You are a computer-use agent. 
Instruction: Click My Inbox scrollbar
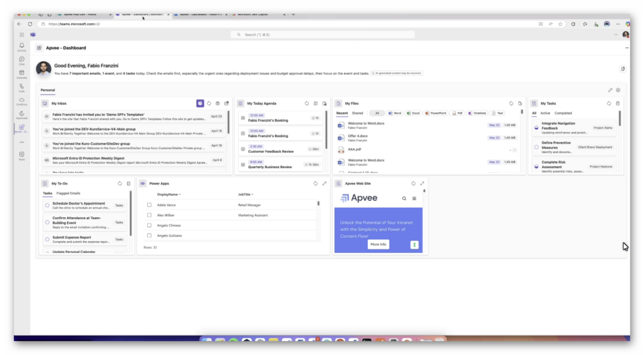[x=229, y=123]
